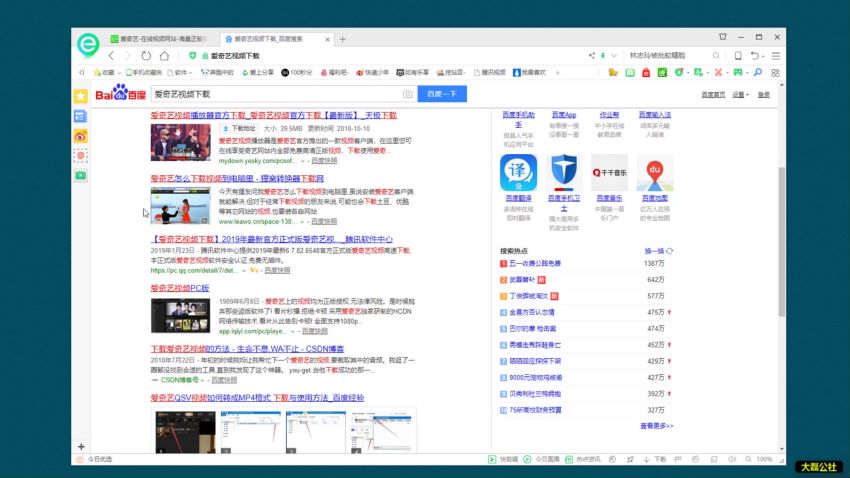Image resolution: width=850 pixels, height=478 pixels.
Task: Open the 腾讯视频 bookmark
Action: point(490,72)
